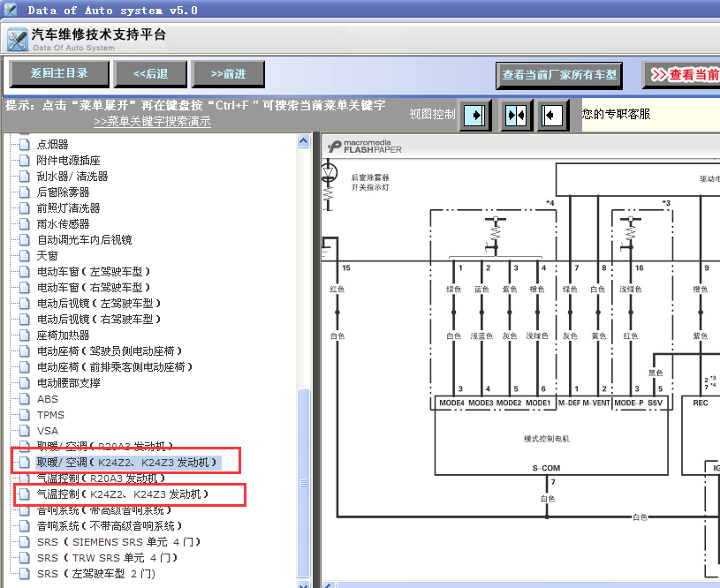720x588 pixels.
Task: Click the Macromedia FlashPaper logo
Action: pyautogui.click(x=364, y=147)
